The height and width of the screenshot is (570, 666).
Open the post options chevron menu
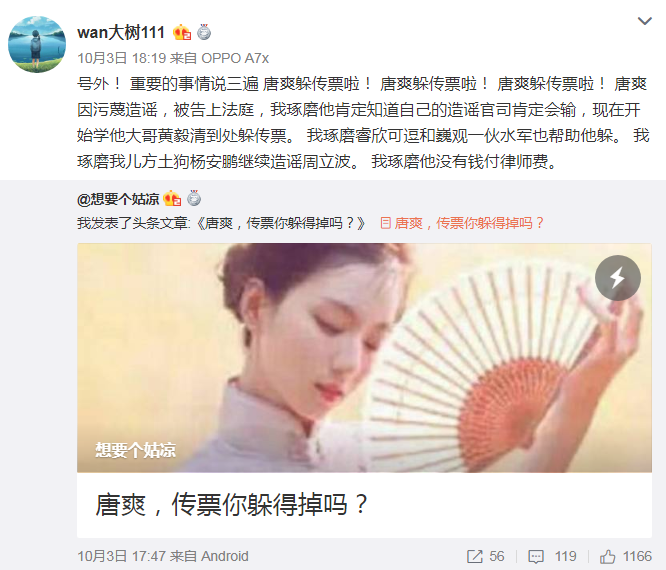[644, 21]
